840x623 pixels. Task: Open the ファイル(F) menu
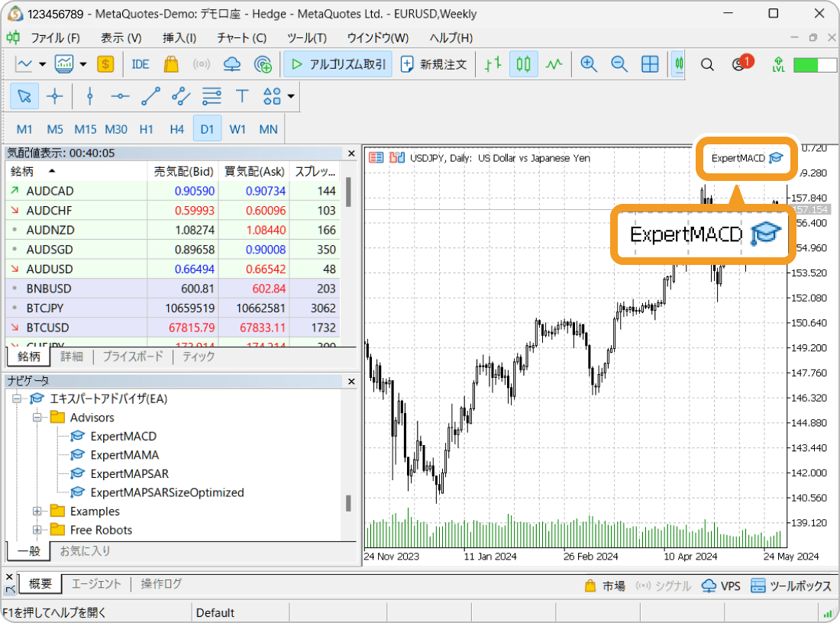pyautogui.click(x=55, y=37)
